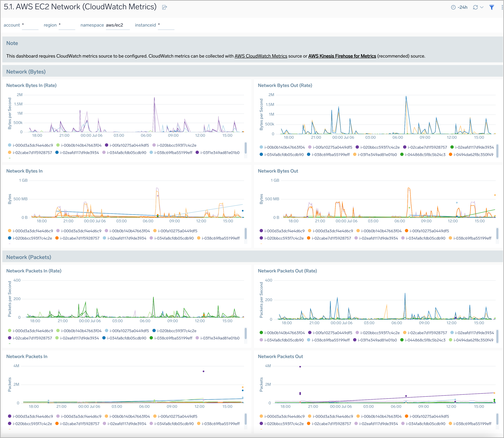Screen dimensions: 504x438
Task: Click the Packets per Second axis label in Packets Out (Rate)
Action: tap(261, 300)
